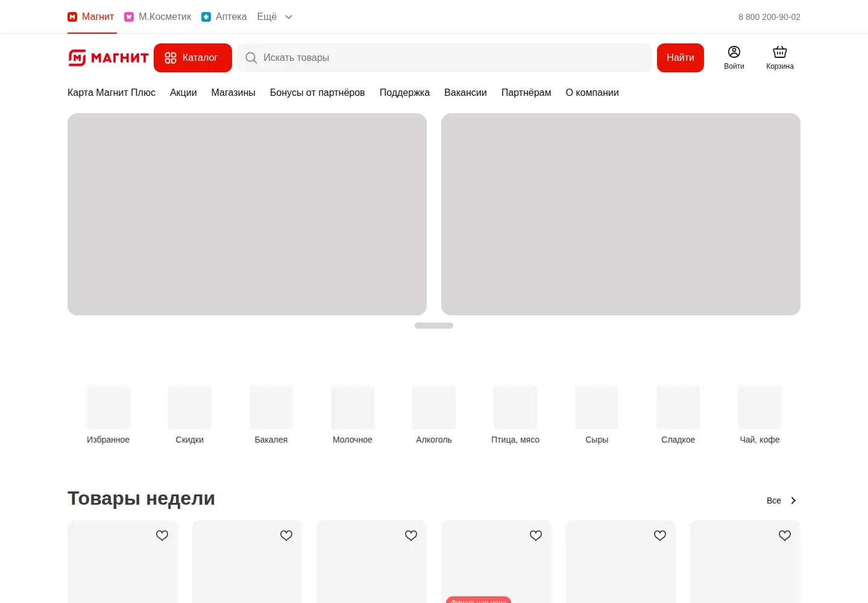Call phone number 8 800 200-90-02

click(769, 17)
